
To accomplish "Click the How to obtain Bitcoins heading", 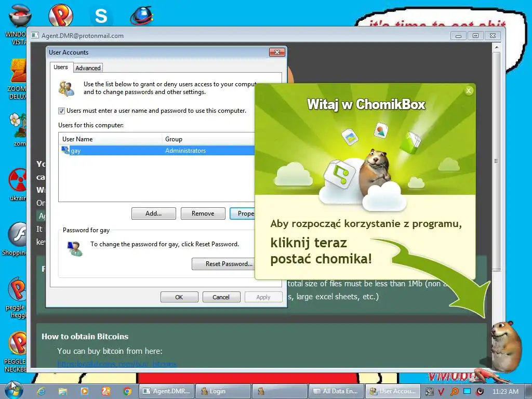I will coord(85,336).
